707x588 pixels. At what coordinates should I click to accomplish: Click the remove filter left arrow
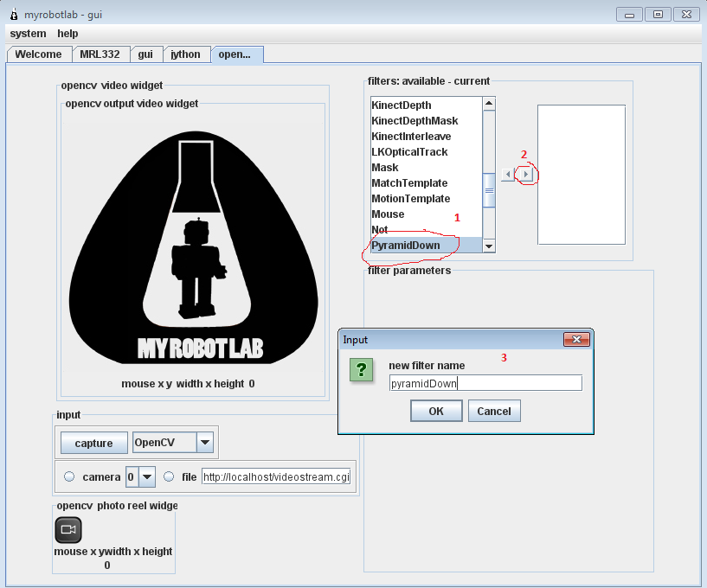(508, 174)
